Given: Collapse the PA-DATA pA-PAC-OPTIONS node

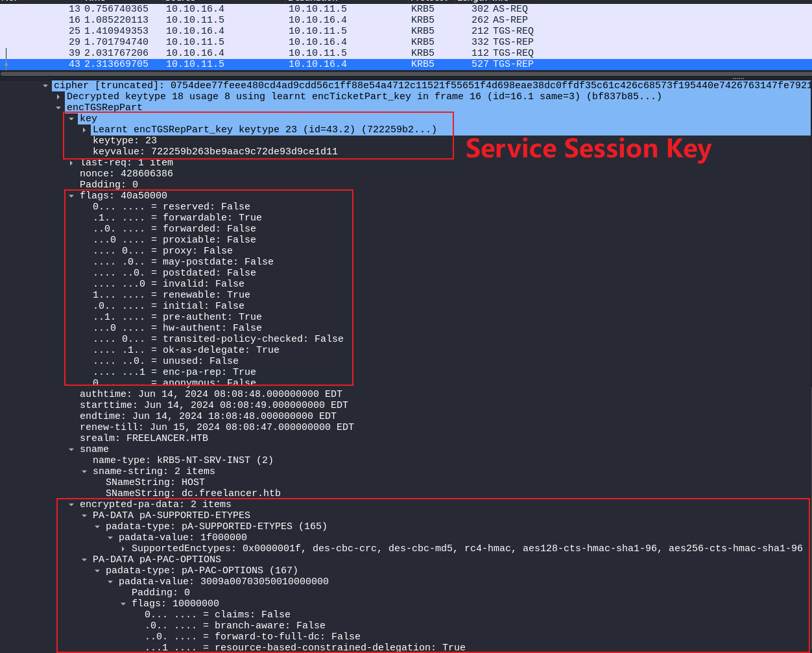Looking at the screenshot, I should click(x=84, y=560).
